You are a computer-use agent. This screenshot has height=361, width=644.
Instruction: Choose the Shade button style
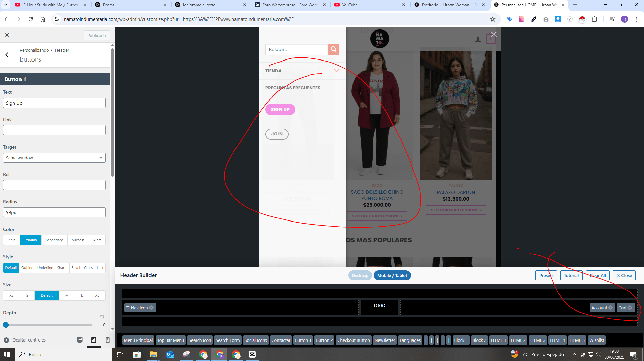tap(62, 268)
